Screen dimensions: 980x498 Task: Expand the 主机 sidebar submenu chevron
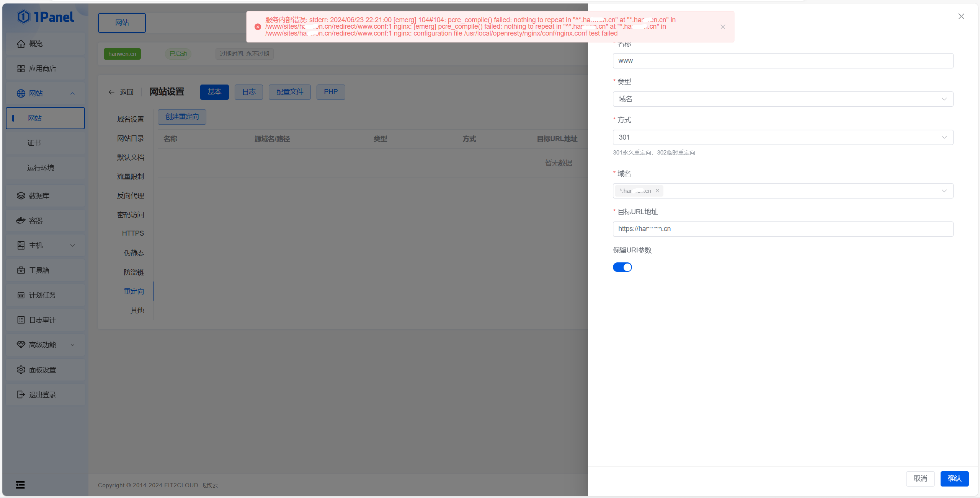[x=72, y=246]
